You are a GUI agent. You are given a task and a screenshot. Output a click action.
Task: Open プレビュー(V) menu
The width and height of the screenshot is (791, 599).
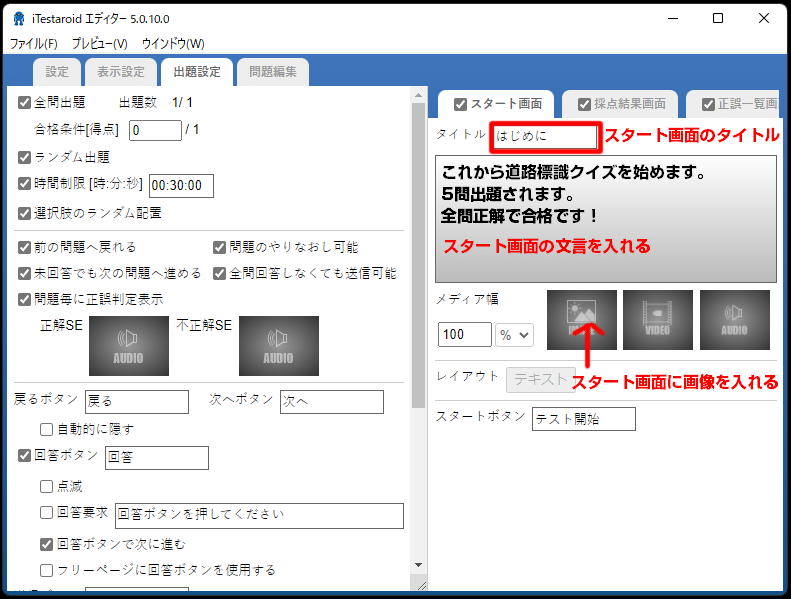99,44
